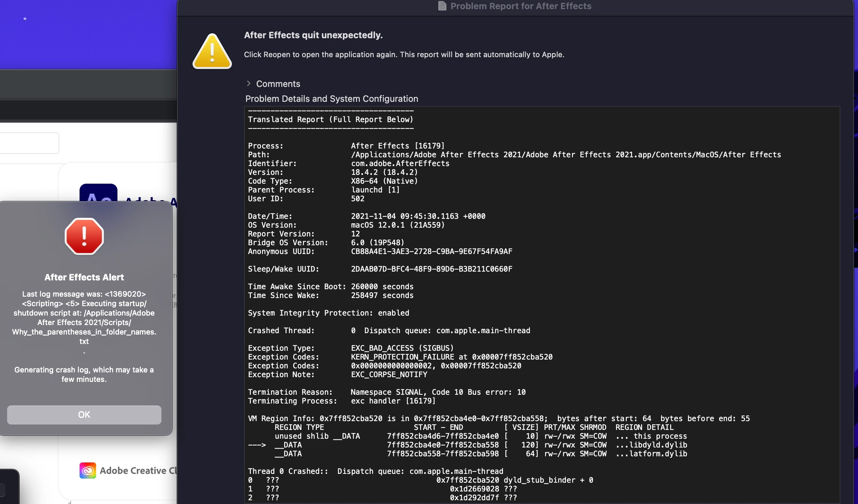
Task: Click the arrow marker beside the __DATA region
Action: tap(257, 445)
